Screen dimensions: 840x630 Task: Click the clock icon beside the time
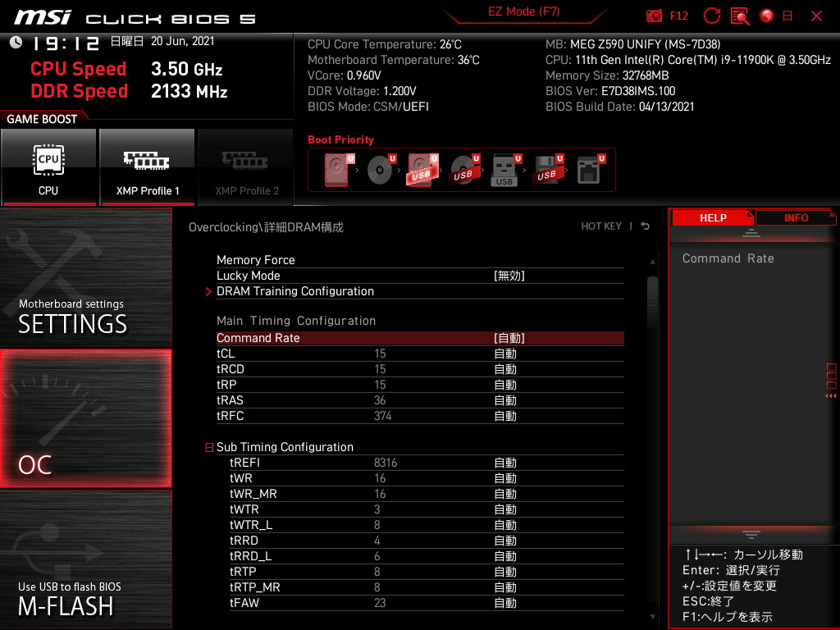point(16,43)
